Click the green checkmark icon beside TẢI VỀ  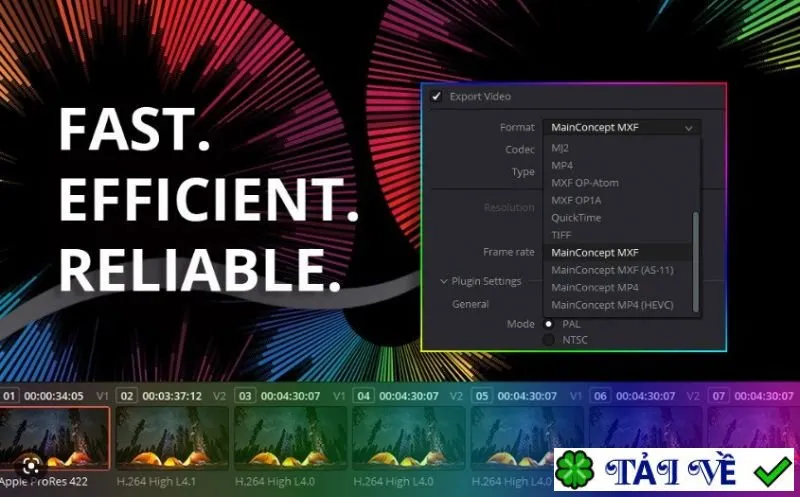(773, 470)
